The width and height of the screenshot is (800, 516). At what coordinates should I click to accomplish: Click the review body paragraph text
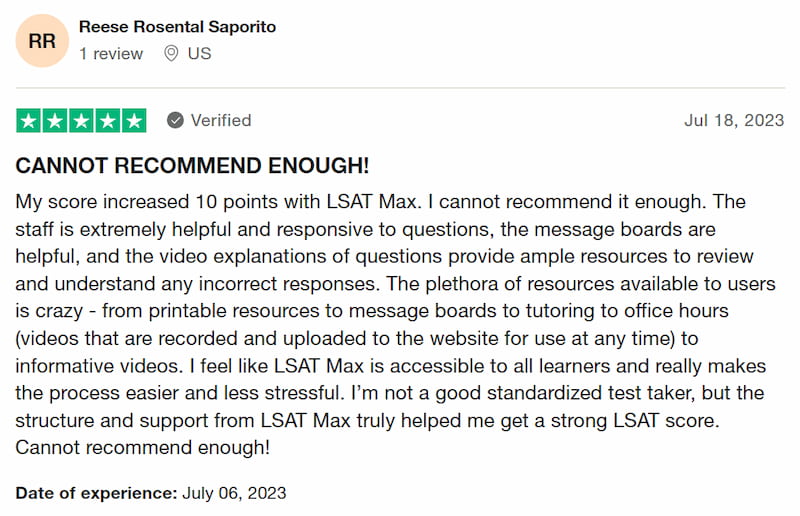(x=395, y=325)
